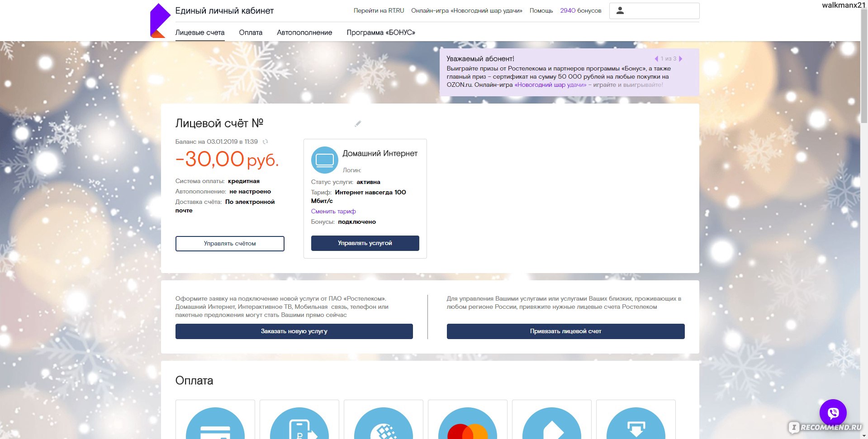Choose Mastercard payment icon
The image size is (868, 439).
pyautogui.click(x=468, y=423)
